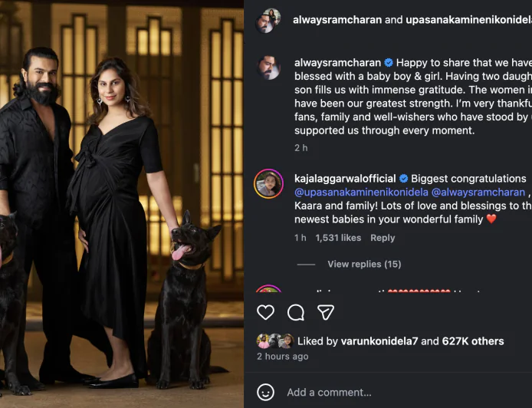Image resolution: width=532 pixels, height=408 pixels.
Task: Open comments with the speech bubble icon
Action: pyautogui.click(x=296, y=312)
